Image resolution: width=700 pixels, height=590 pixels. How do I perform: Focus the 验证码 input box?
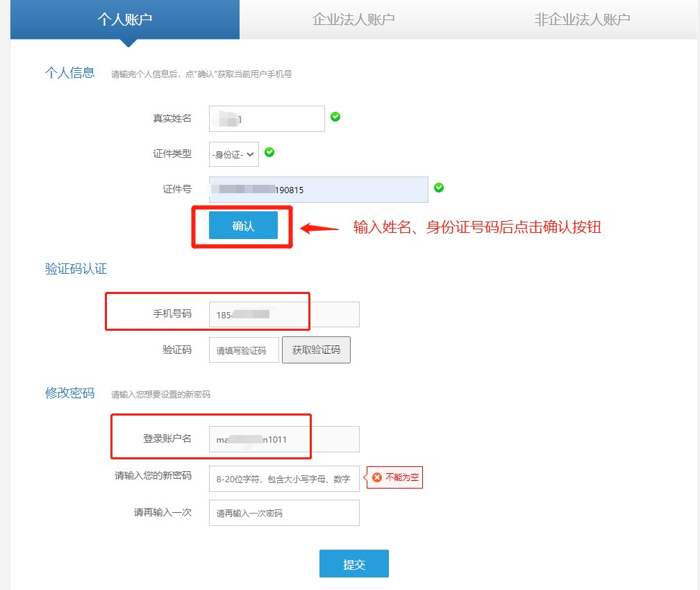tap(244, 350)
